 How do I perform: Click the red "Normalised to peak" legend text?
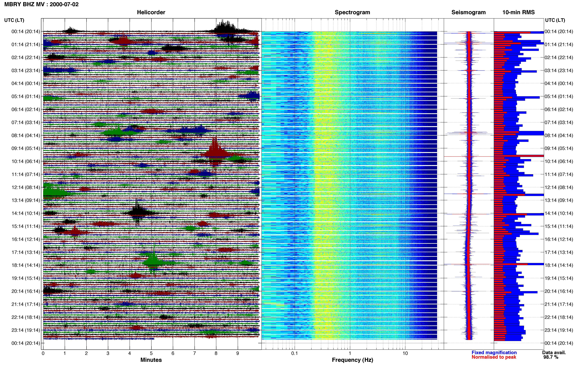(x=494, y=357)
